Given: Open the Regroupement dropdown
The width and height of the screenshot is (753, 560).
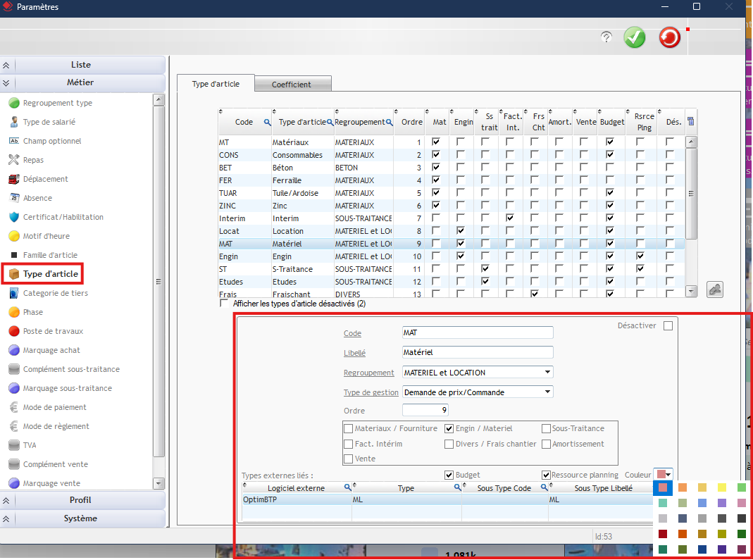Looking at the screenshot, I should click(547, 373).
